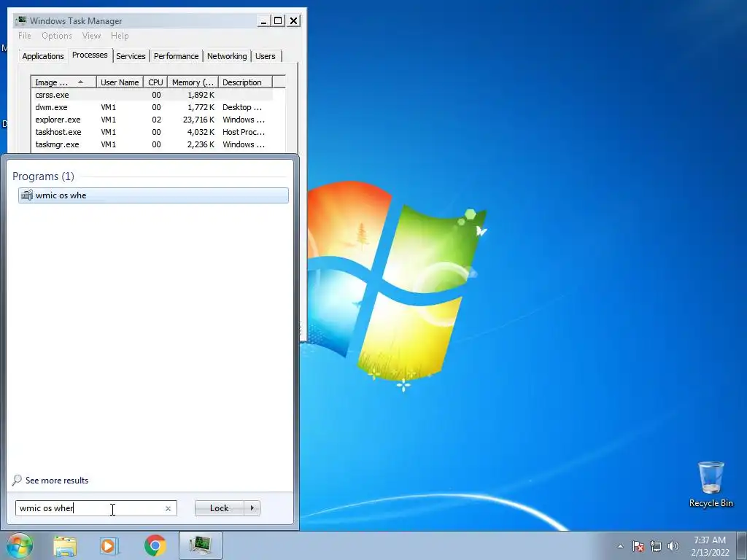Click the Desktop ... description cell

[242, 107]
